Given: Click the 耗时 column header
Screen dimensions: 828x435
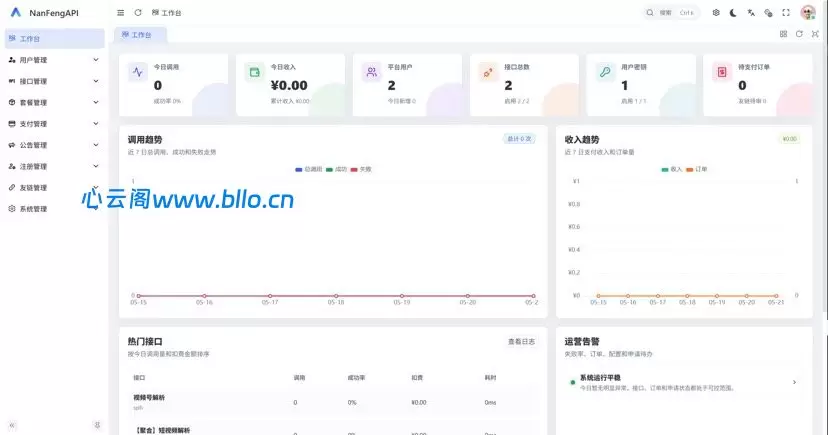Looking at the screenshot, I should tap(491, 377).
